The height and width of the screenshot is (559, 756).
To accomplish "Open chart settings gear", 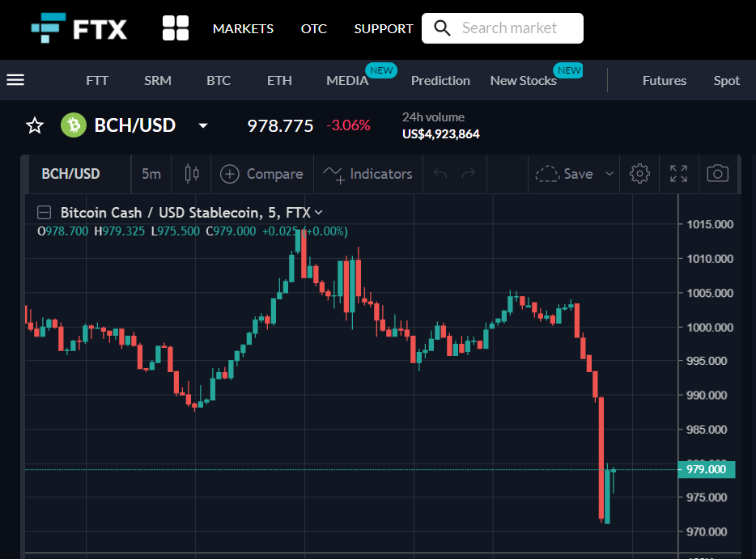I will pos(639,173).
